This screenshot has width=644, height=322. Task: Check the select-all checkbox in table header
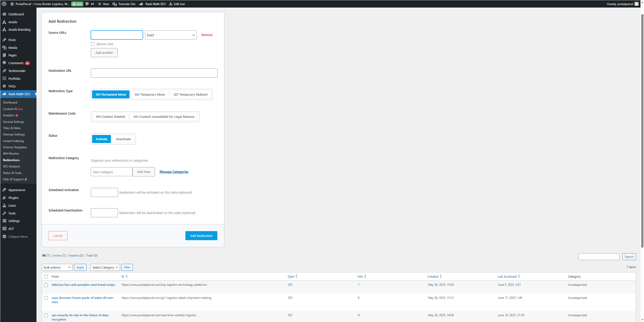pyautogui.click(x=46, y=276)
